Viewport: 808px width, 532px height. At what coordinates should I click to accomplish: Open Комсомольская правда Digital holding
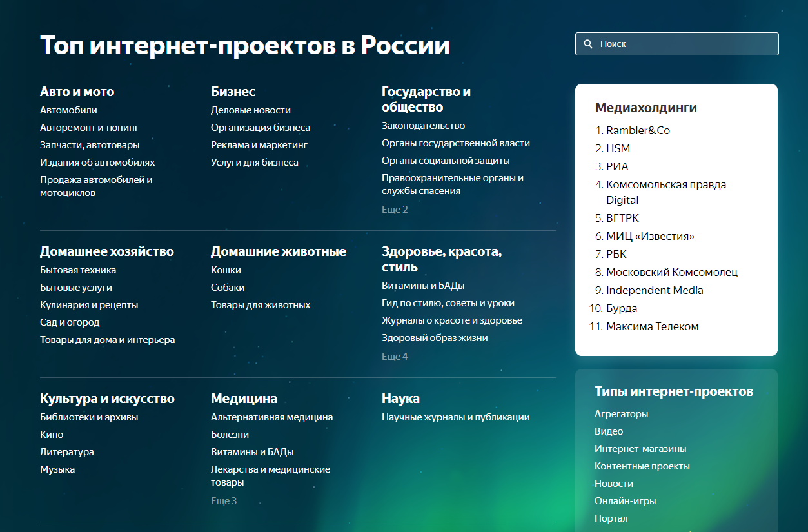click(666, 192)
